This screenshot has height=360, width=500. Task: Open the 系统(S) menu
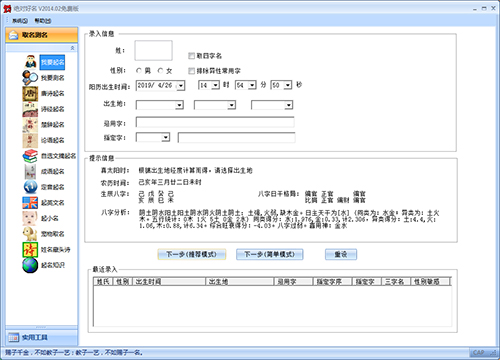click(x=20, y=21)
